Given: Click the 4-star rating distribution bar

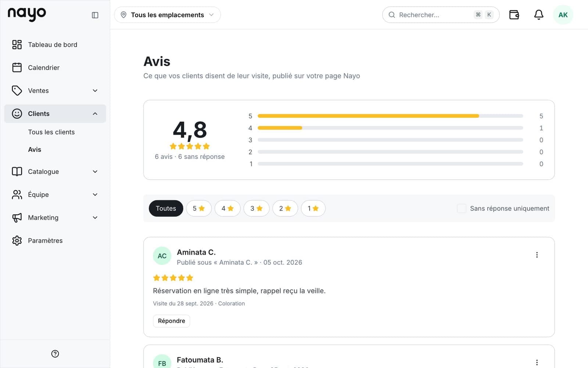Looking at the screenshot, I should [390, 128].
